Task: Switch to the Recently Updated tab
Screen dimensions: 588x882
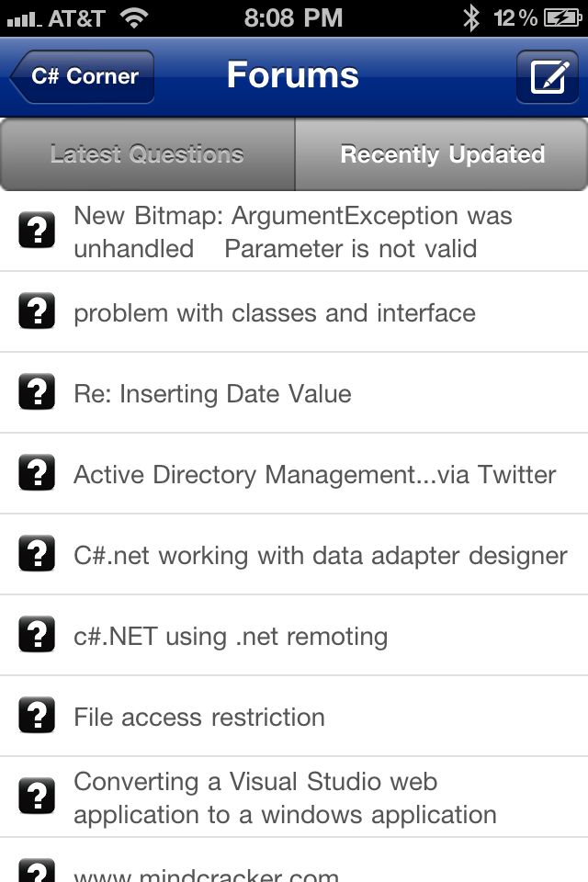Action: 441,154
